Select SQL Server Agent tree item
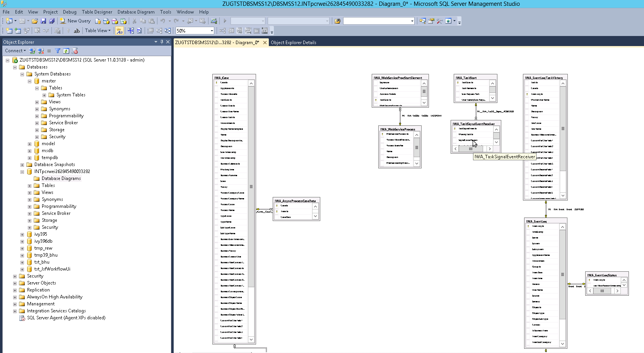Screen dimensions: 644x353 pyautogui.click(x=66, y=318)
